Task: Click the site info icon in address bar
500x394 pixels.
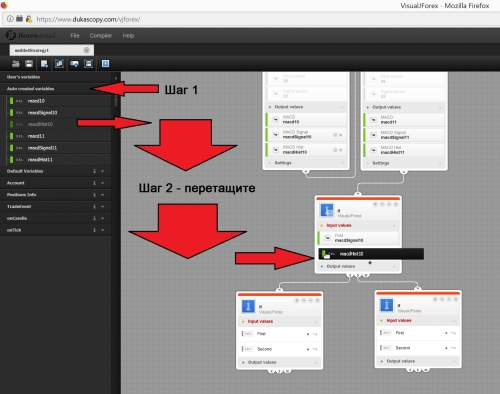Action: (x=10, y=19)
